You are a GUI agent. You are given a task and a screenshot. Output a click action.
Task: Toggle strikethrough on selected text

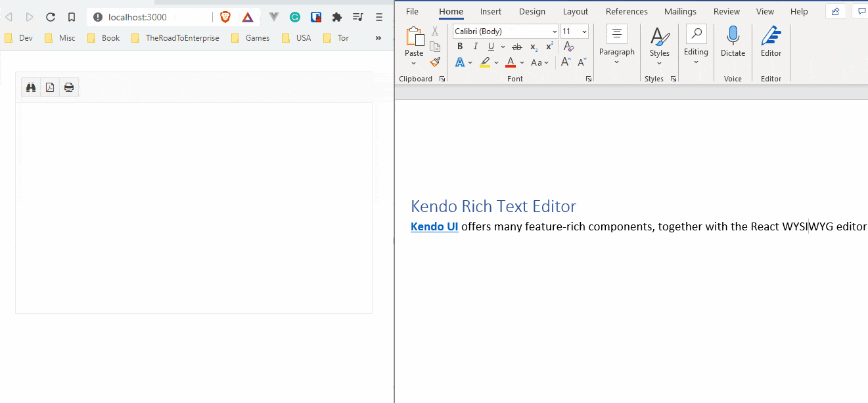(517, 46)
